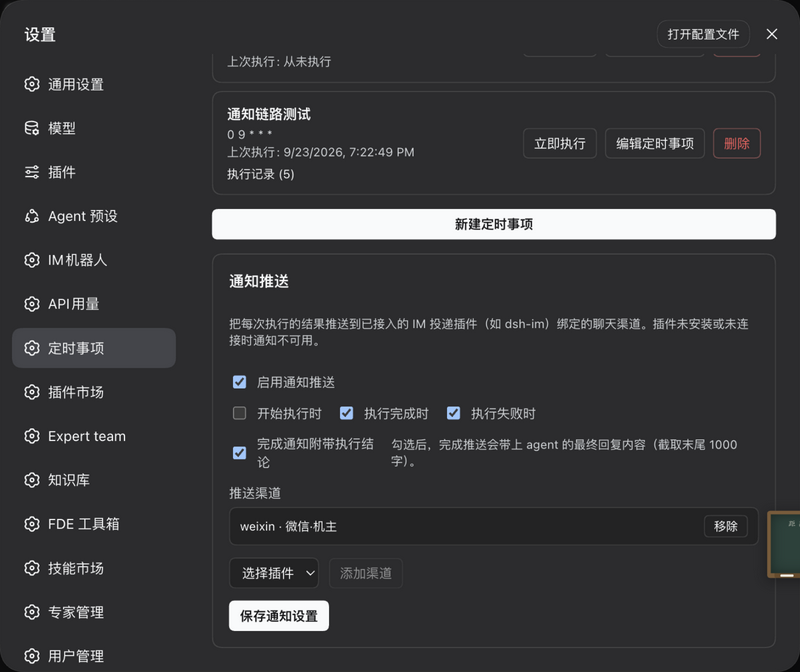800x672 pixels.
Task: Click the 通知推送 section heading
Action: coord(259,281)
